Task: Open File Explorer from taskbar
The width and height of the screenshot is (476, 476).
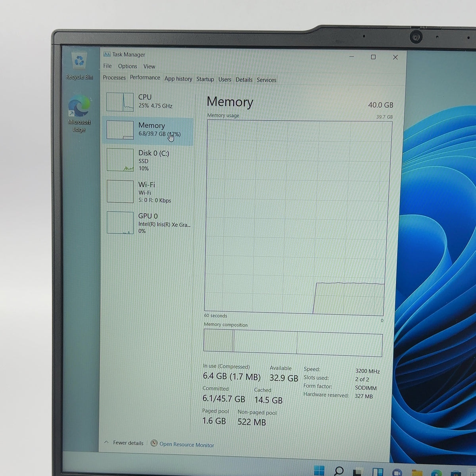Action: tap(417, 473)
